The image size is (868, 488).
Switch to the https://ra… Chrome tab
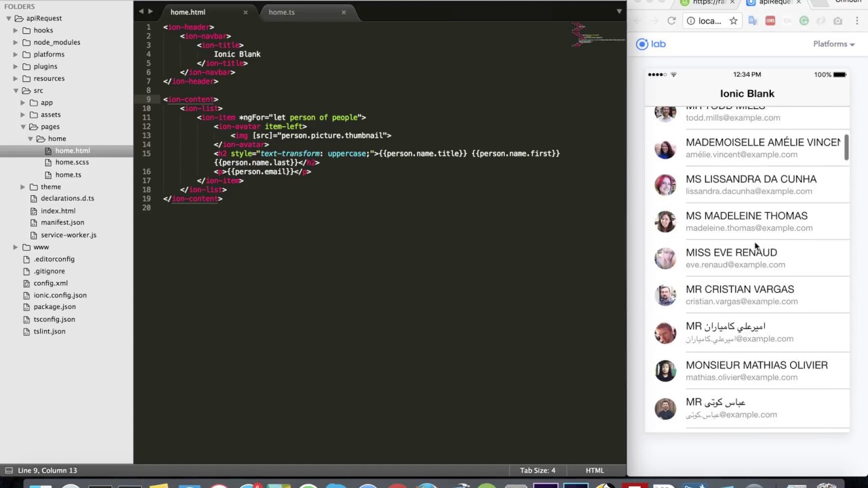click(x=705, y=3)
